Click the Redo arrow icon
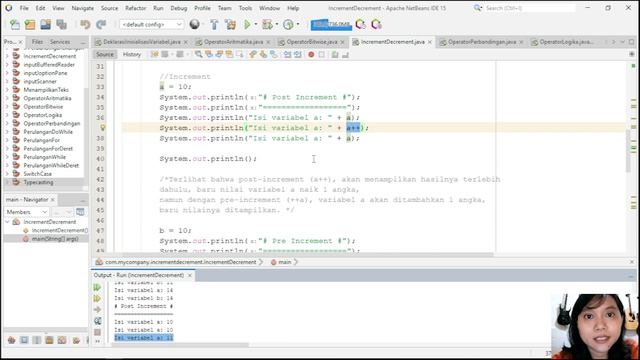 pos(101,24)
